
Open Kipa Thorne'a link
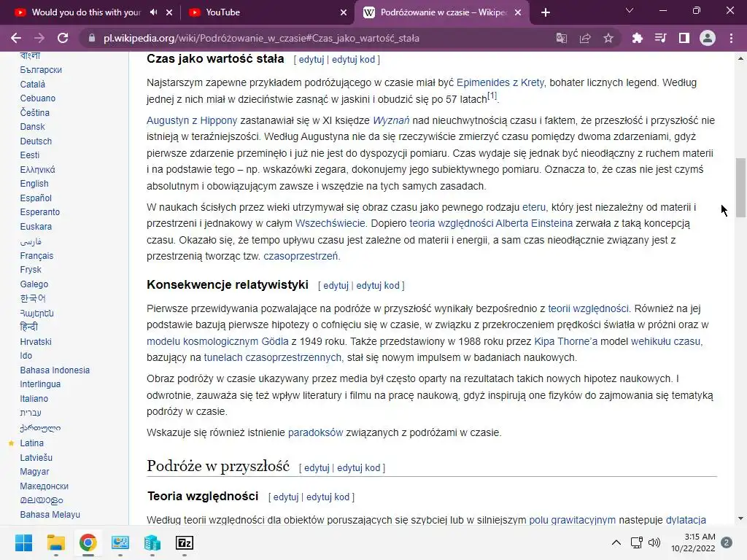click(x=565, y=341)
